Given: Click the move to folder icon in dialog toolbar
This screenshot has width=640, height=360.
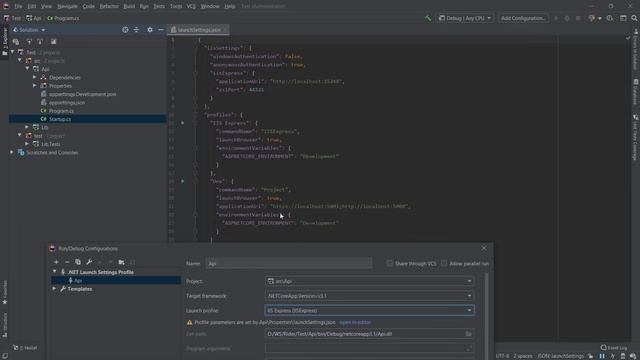Looking at the screenshot, I should [x=121, y=262].
